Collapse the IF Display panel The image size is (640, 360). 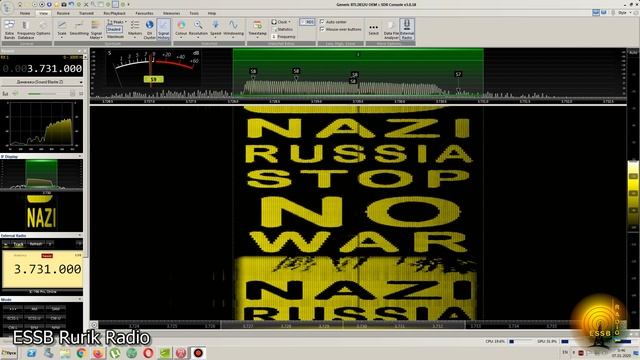80,156
